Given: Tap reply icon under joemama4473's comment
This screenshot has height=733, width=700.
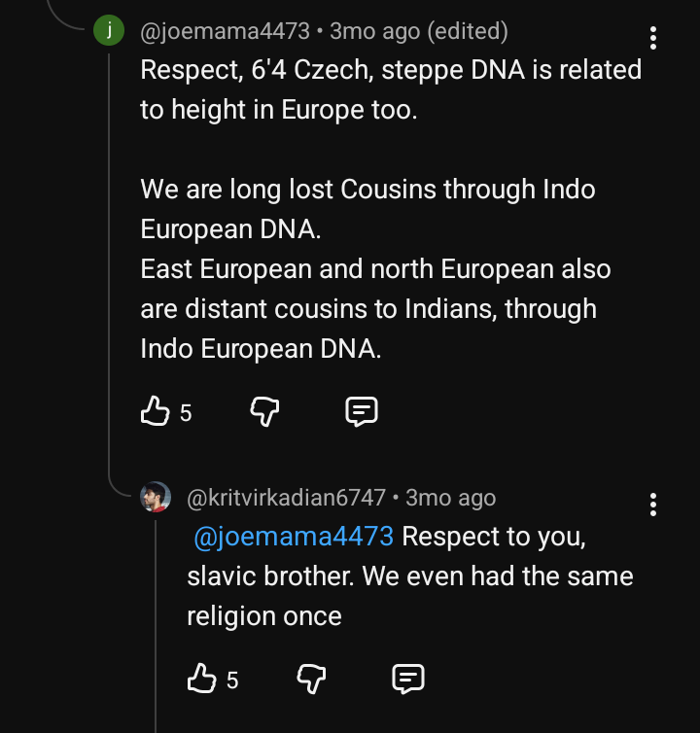Looking at the screenshot, I should click(362, 412).
